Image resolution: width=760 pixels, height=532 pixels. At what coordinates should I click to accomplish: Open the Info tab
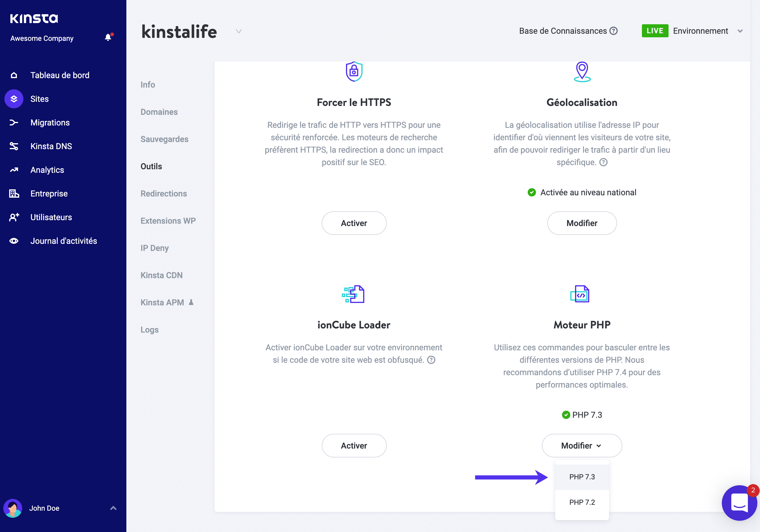[x=148, y=85]
